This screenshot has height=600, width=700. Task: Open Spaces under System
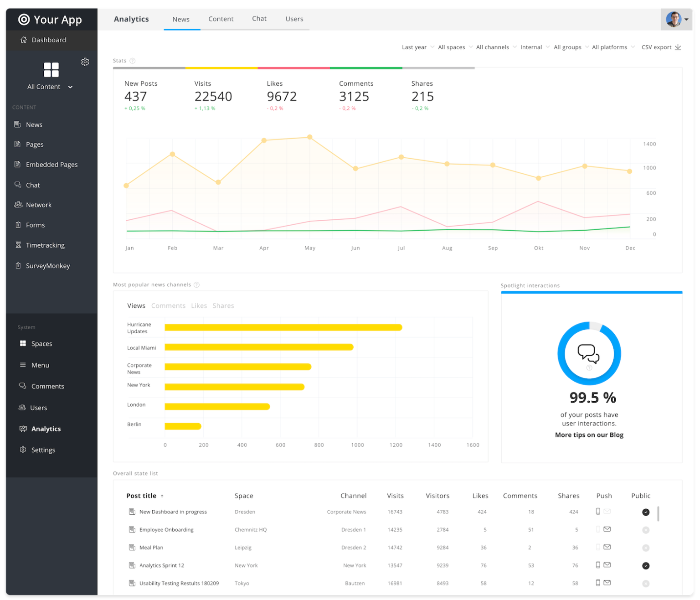pyautogui.click(x=41, y=343)
